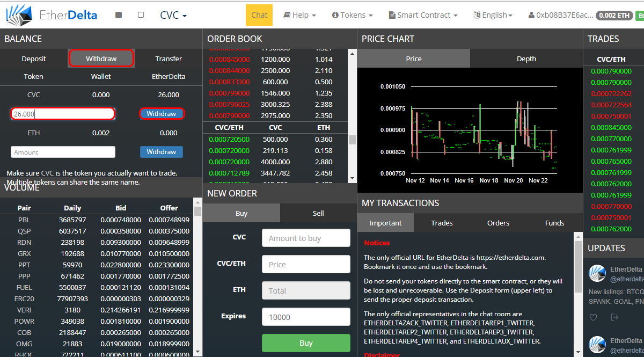Open the Trades tab in My Transactions
644x357 pixels.
coord(442,223)
